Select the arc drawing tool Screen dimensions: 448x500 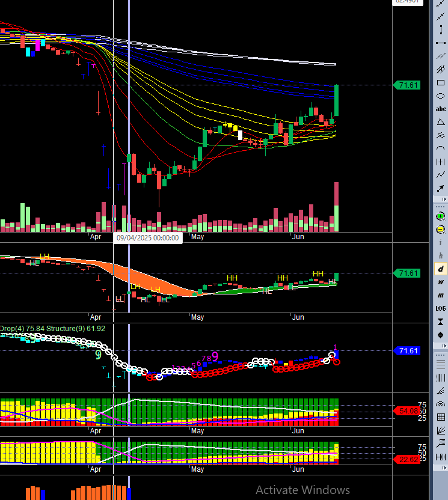click(441, 148)
